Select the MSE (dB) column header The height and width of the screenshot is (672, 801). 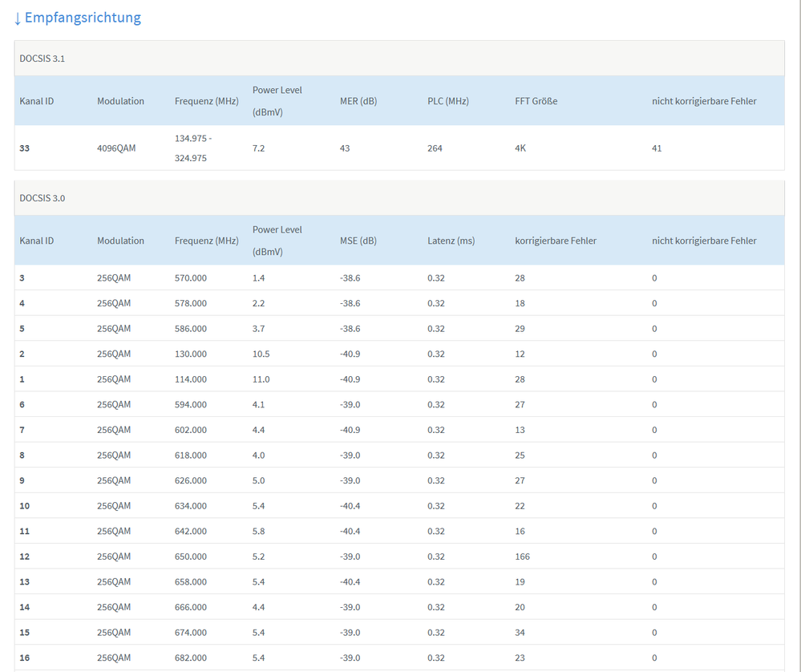click(358, 241)
